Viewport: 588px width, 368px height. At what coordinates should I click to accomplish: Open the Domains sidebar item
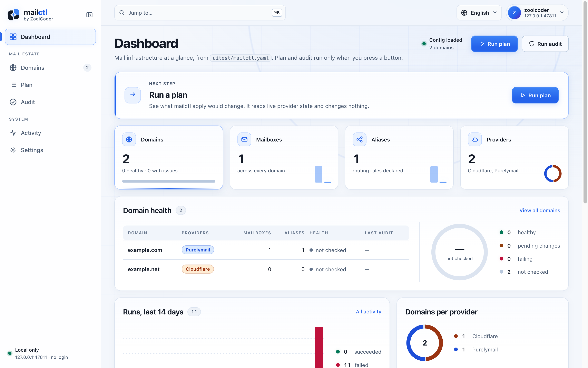point(50,68)
